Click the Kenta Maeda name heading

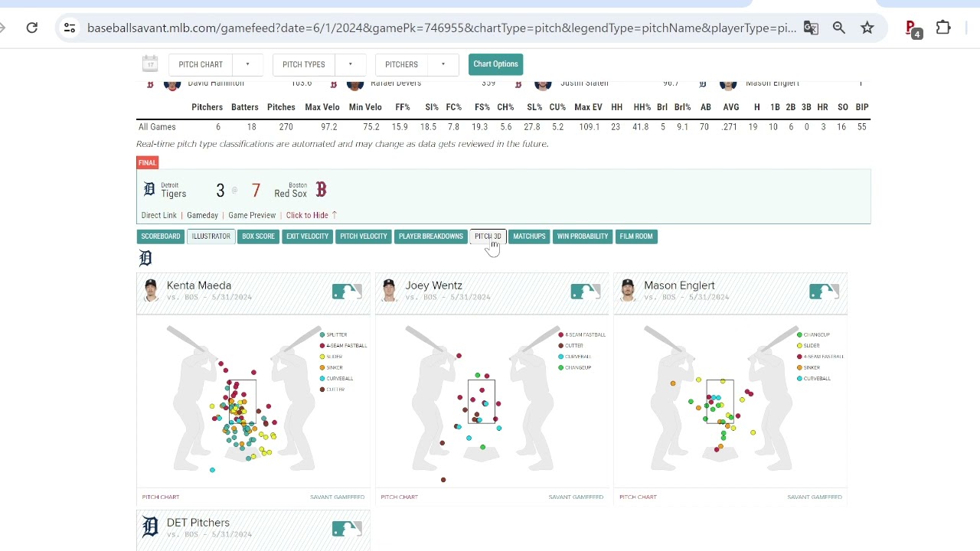click(199, 285)
